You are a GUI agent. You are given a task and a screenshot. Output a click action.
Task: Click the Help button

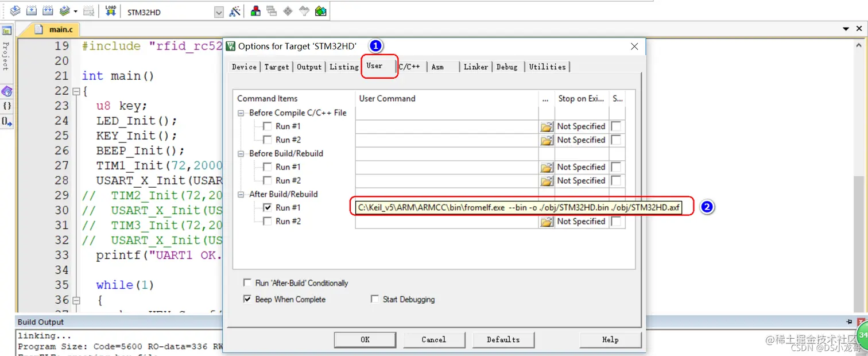pyautogui.click(x=610, y=340)
